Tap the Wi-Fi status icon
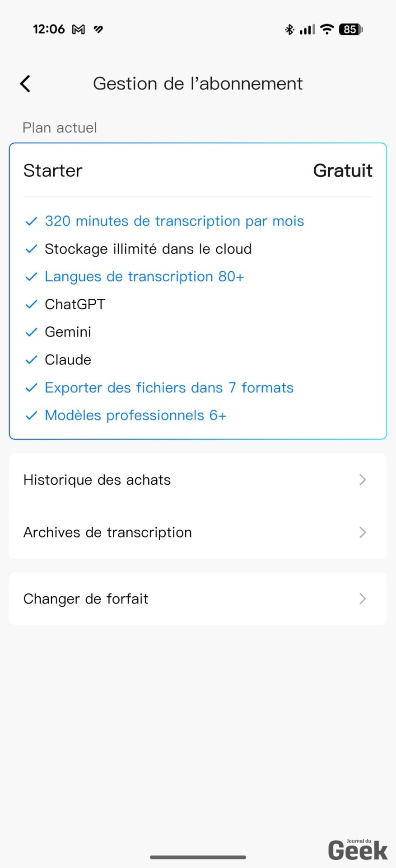This screenshot has height=868, width=396. tap(326, 29)
